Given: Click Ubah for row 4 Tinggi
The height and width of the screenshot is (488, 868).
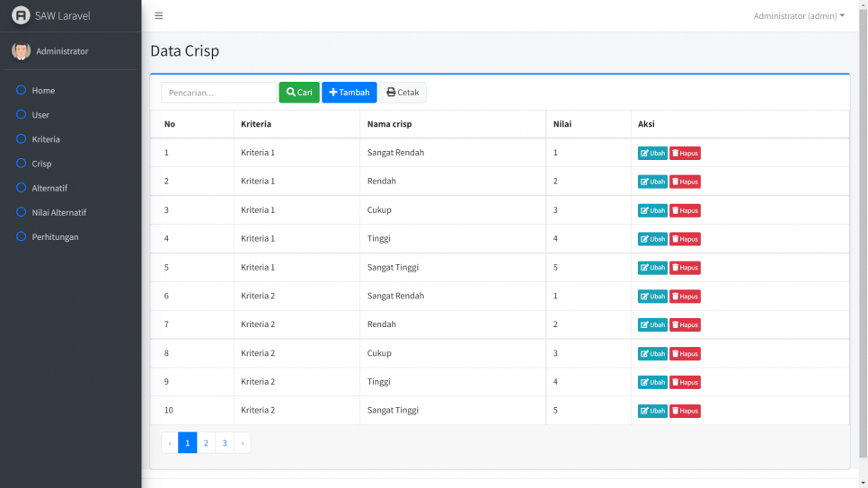Looking at the screenshot, I should tap(652, 239).
